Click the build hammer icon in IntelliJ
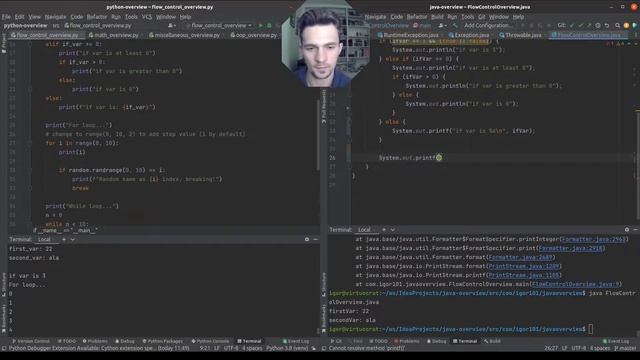640x360 pixels. [x=455, y=25]
